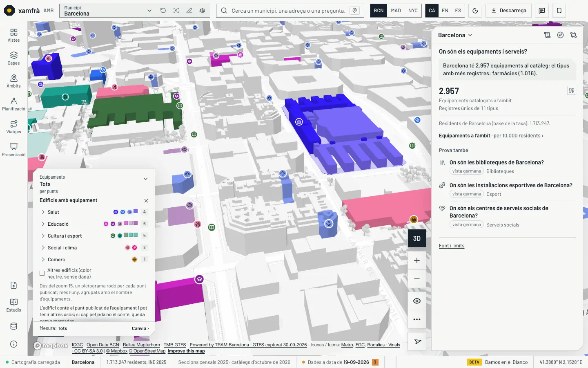This screenshot has height=368, width=588.
Task: Switch language to EN
Action: 445,11
